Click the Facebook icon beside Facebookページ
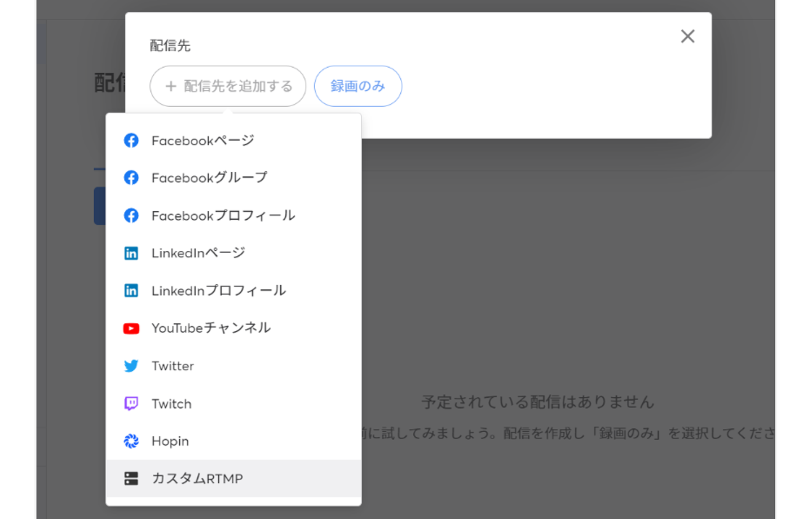 click(131, 140)
